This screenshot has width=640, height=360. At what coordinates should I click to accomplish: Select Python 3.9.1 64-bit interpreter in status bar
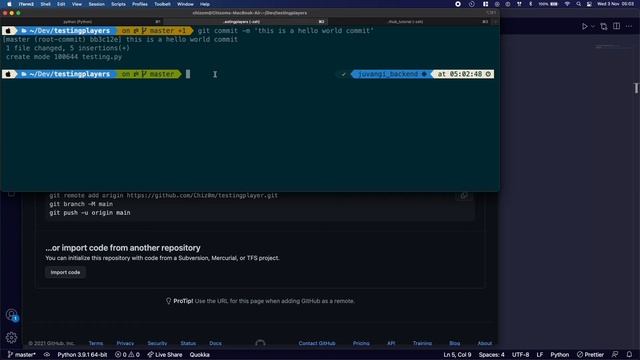(82, 355)
